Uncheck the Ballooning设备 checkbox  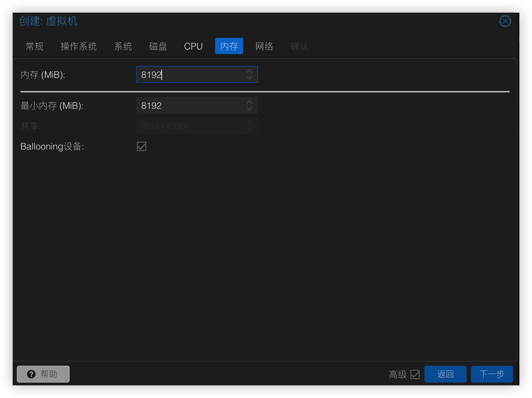tap(141, 146)
